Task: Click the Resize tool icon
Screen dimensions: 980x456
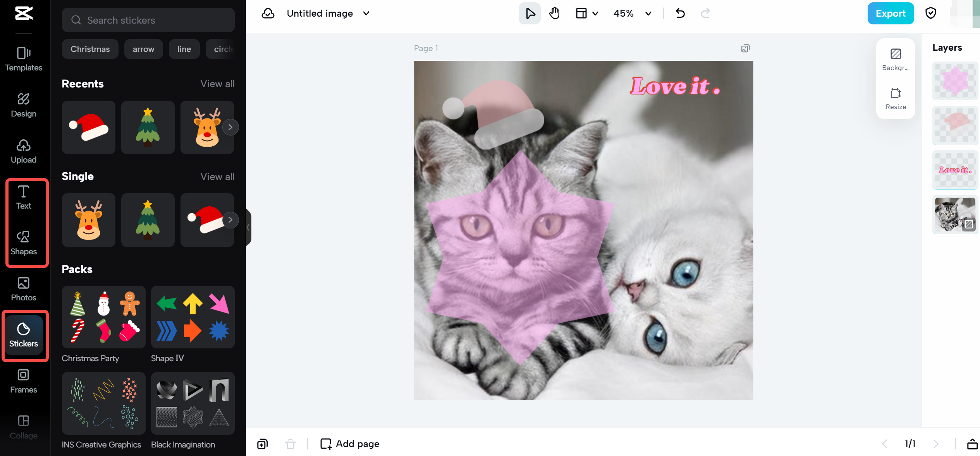Action: pyautogui.click(x=896, y=98)
